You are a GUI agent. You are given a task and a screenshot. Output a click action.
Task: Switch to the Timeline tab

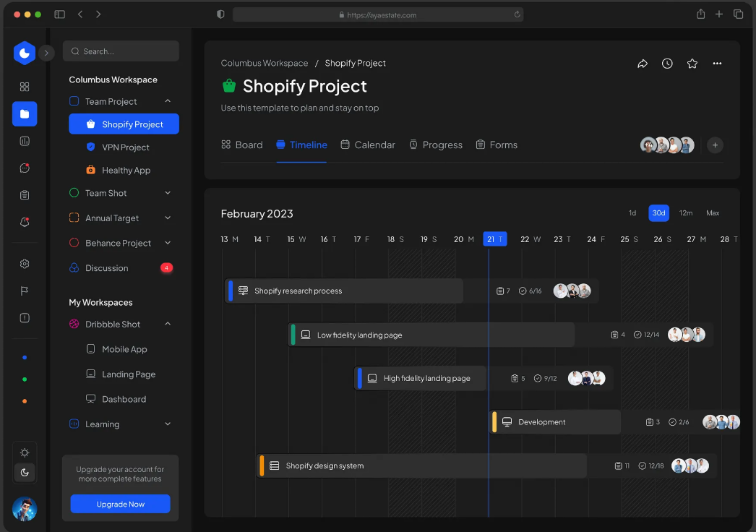pyautogui.click(x=302, y=145)
